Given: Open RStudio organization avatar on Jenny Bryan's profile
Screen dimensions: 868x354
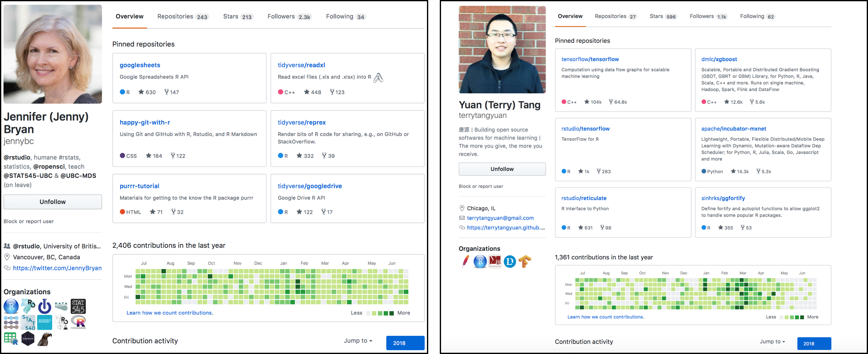Looking at the screenshot, I should (11, 306).
